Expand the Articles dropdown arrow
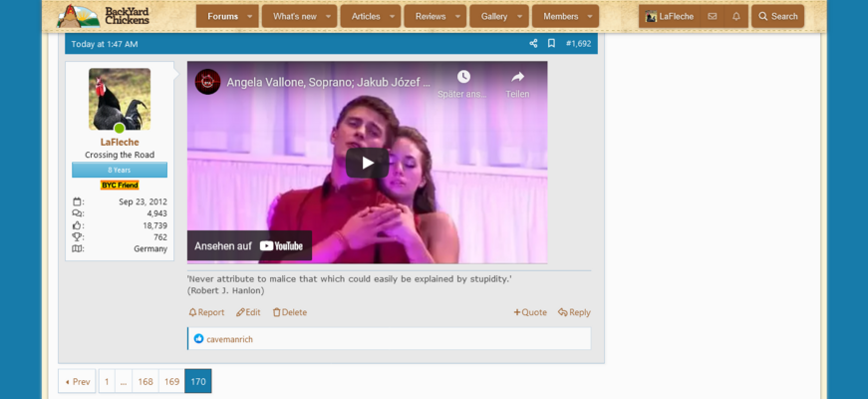The width and height of the screenshot is (868, 399). click(x=392, y=17)
